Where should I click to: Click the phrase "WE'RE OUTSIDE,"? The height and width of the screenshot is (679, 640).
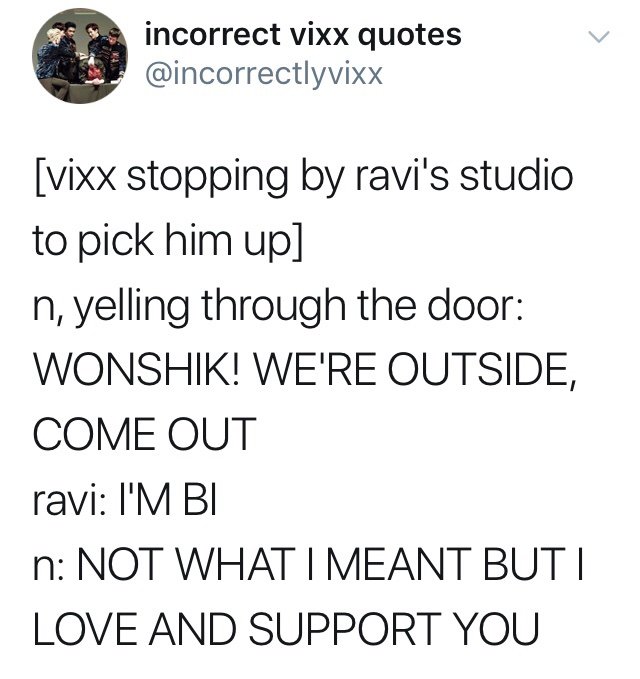tap(415, 370)
